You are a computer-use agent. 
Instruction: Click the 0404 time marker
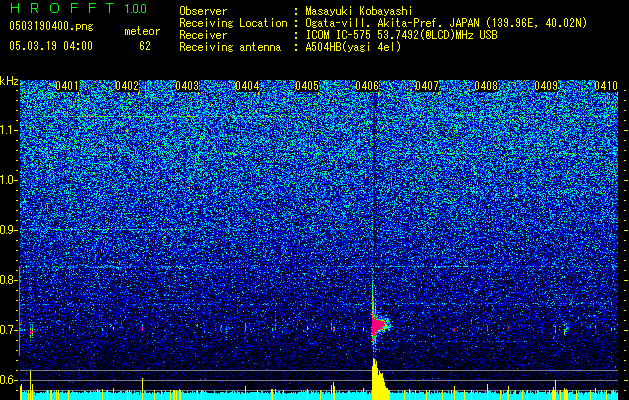[x=247, y=86]
